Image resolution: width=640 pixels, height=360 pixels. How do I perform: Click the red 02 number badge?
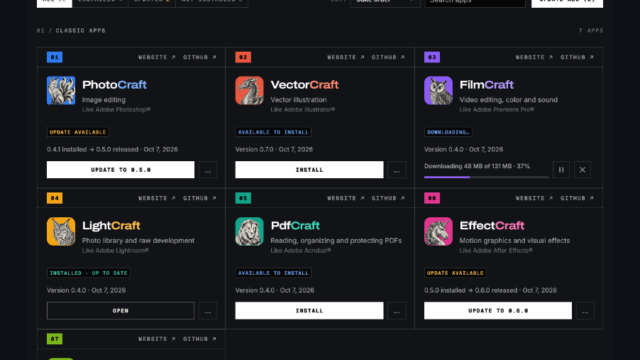coord(243,57)
